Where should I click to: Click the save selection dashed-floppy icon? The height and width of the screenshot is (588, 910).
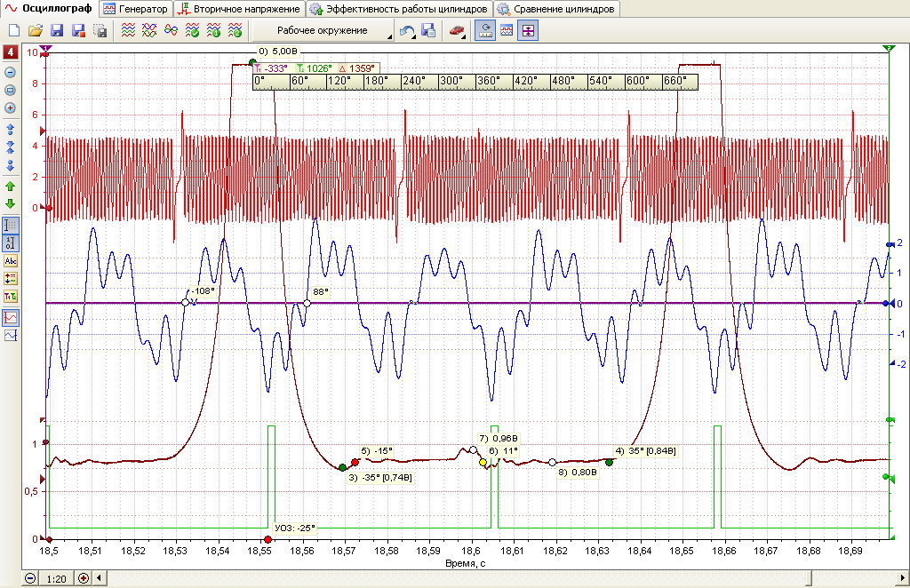tap(100, 31)
